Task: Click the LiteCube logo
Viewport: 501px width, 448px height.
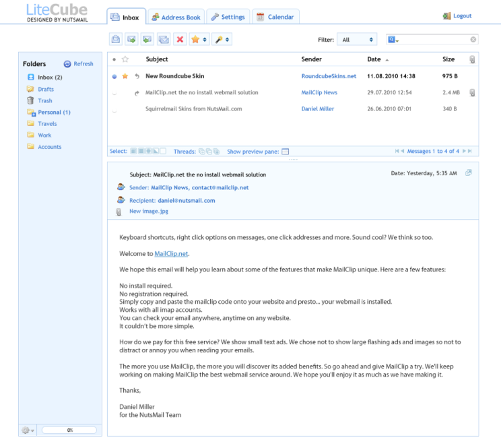Action: [x=57, y=13]
